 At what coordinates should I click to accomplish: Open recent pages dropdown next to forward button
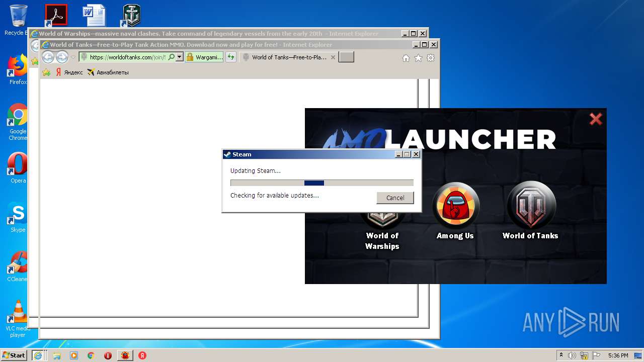(73, 57)
